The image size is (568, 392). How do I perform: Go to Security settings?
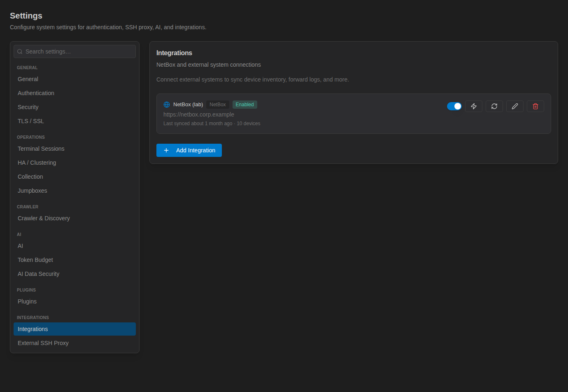click(x=74, y=107)
